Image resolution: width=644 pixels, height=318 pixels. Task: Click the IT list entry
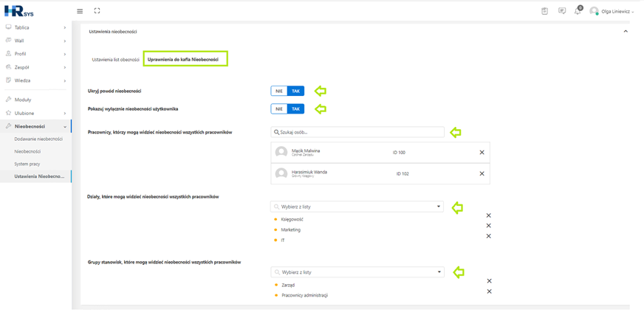click(x=283, y=240)
